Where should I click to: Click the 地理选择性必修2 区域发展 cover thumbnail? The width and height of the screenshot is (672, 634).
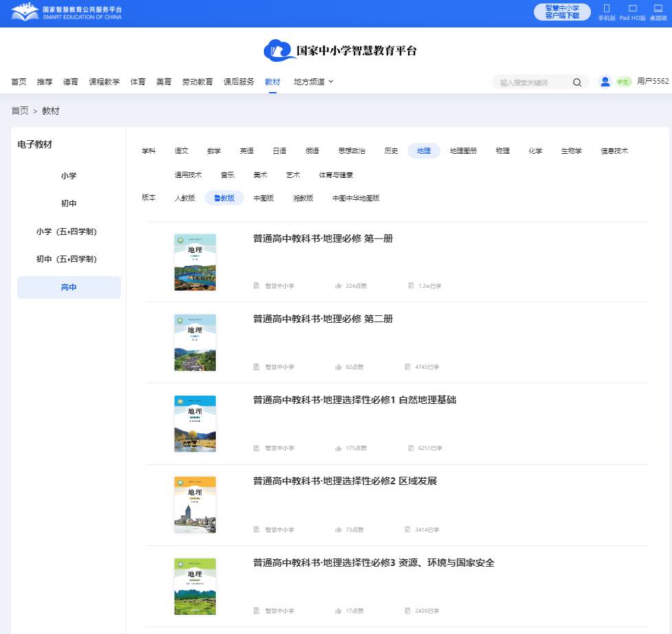click(x=195, y=505)
